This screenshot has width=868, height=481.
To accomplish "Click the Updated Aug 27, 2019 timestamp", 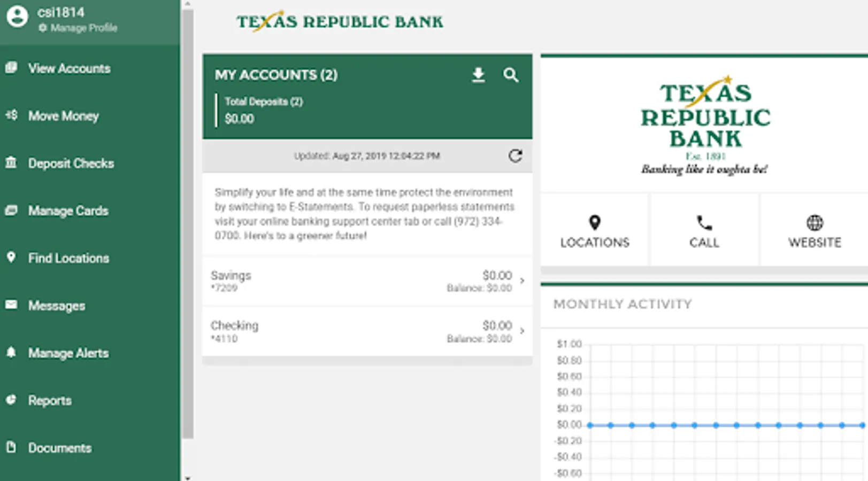I will pos(367,156).
